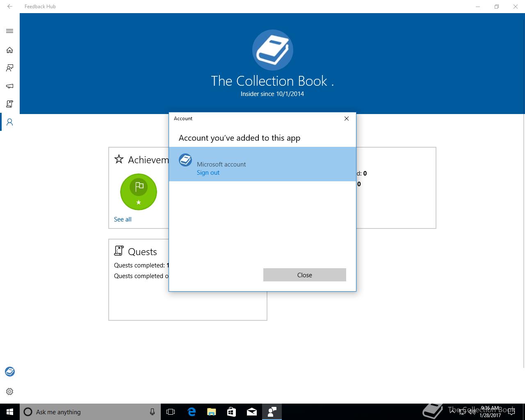Open the Feedback section in sidebar
This screenshot has height=420, width=525.
[x=10, y=68]
